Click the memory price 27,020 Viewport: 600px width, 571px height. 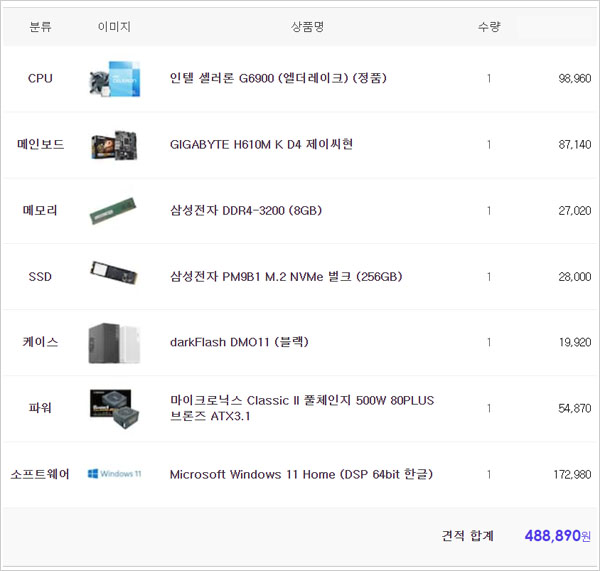(x=575, y=210)
